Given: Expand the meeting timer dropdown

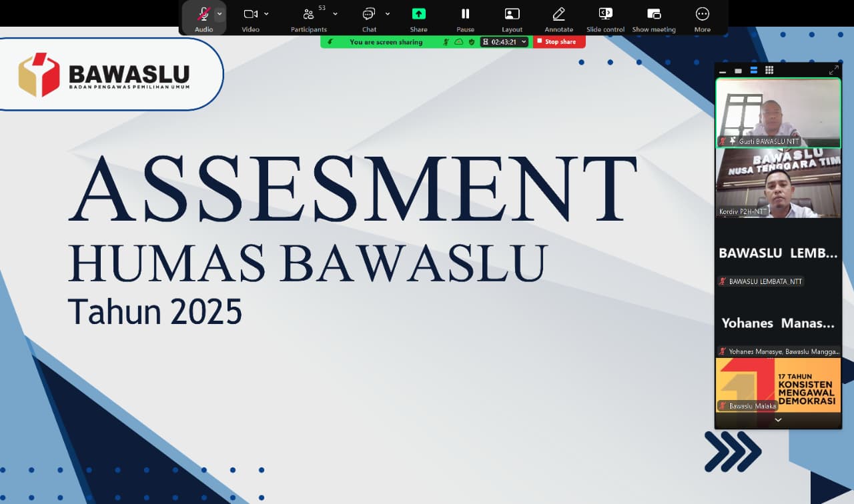Looking at the screenshot, I should pyautogui.click(x=524, y=42).
